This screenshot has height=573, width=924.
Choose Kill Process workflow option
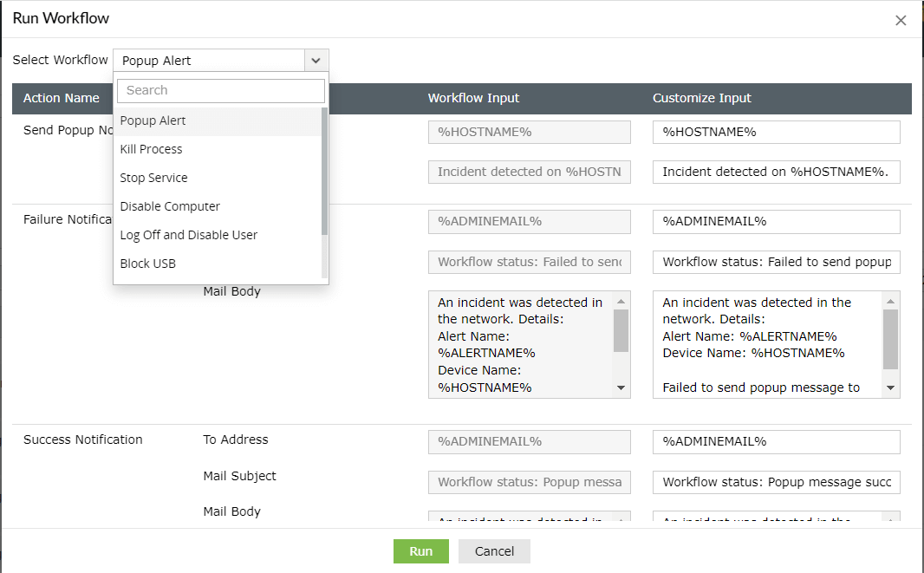[x=218, y=149]
